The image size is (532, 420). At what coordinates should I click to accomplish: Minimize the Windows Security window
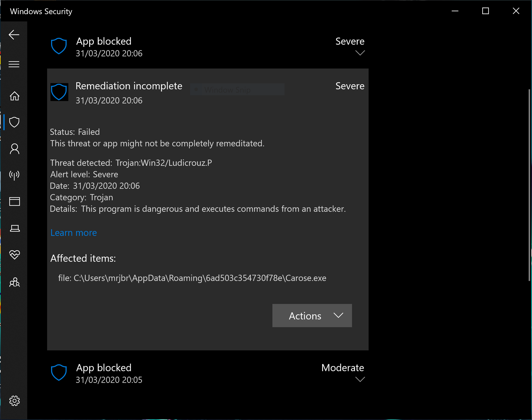pyautogui.click(x=455, y=11)
